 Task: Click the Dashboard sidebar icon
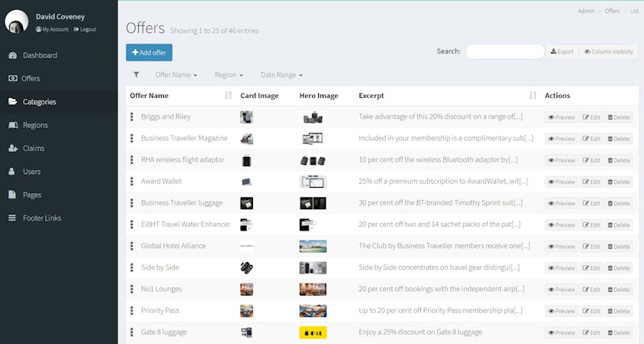point(12,55)
